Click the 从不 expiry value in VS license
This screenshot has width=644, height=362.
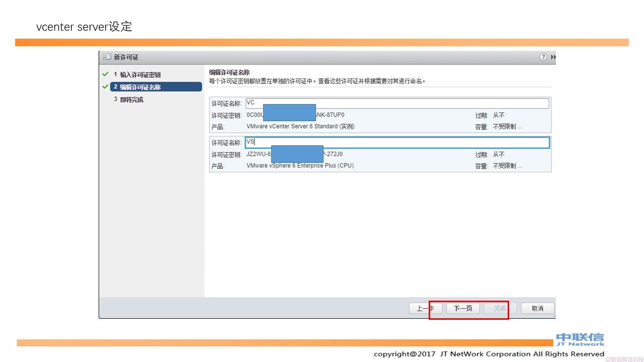click(x=499, y=154)
